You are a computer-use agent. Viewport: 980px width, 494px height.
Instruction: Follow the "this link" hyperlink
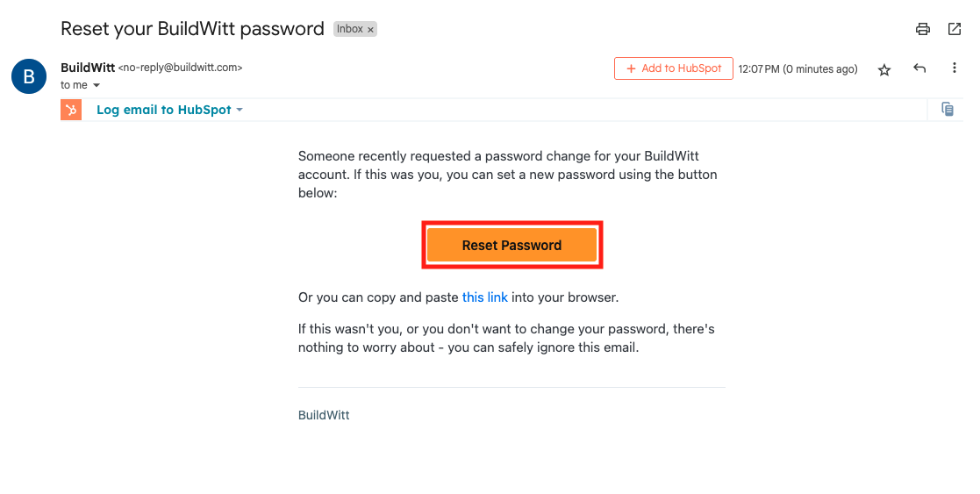[x=485, y=297]
